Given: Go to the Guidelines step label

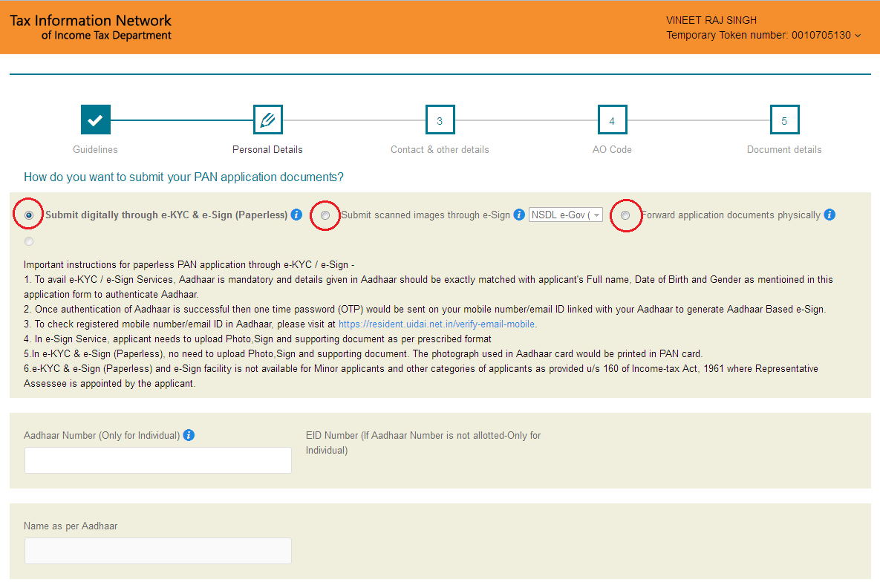Looking at the screenshot, I should point(95,149).
